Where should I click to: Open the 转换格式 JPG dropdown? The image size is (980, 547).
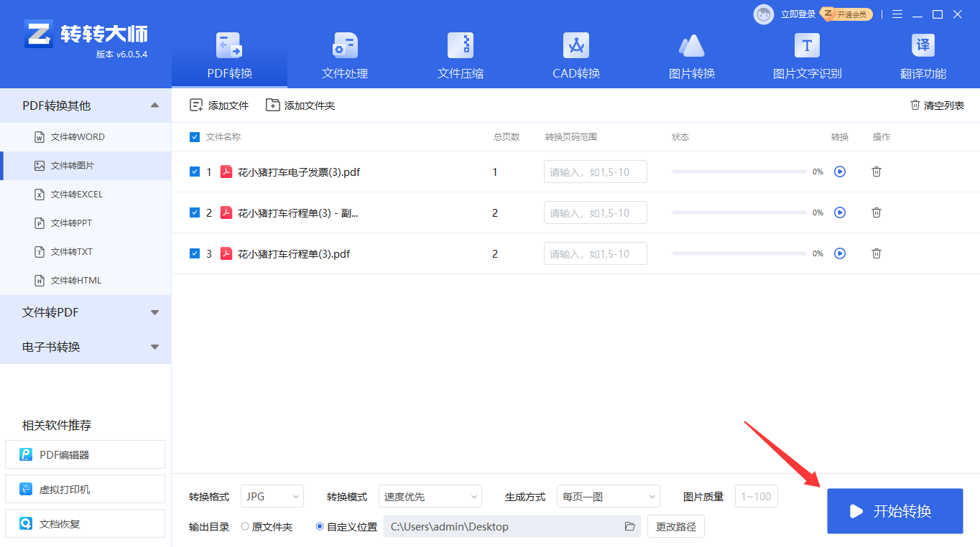(x=272, y=497)
